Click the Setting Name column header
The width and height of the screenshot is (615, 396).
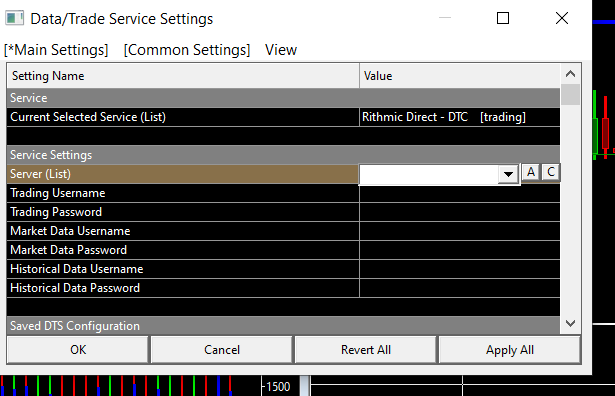[183, 76]
